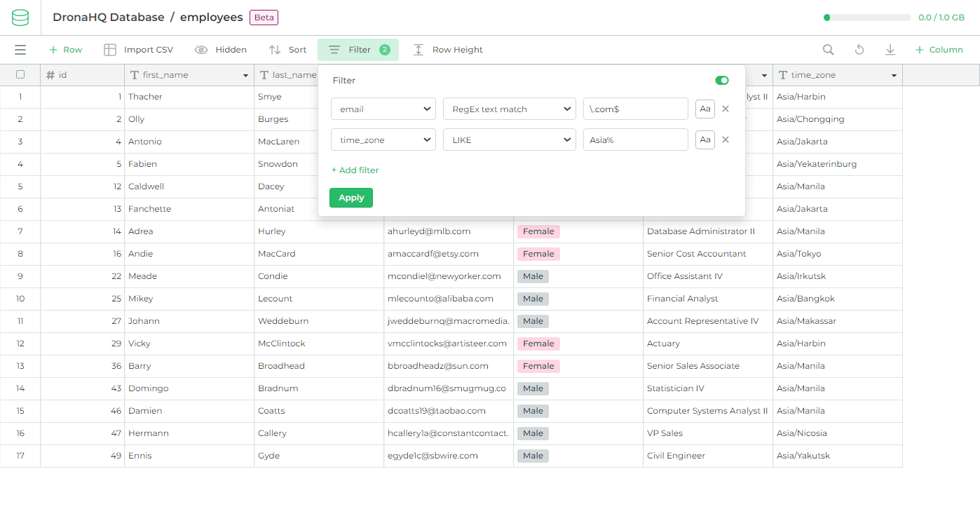
Task: Click the Male tag in Meade's row
Action: (533, 276)
